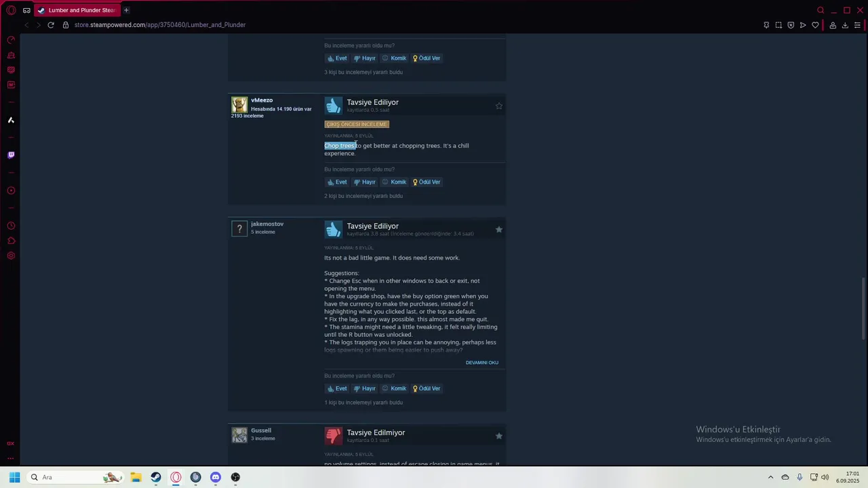Click the taskbar Ara search box

[77, 477]
